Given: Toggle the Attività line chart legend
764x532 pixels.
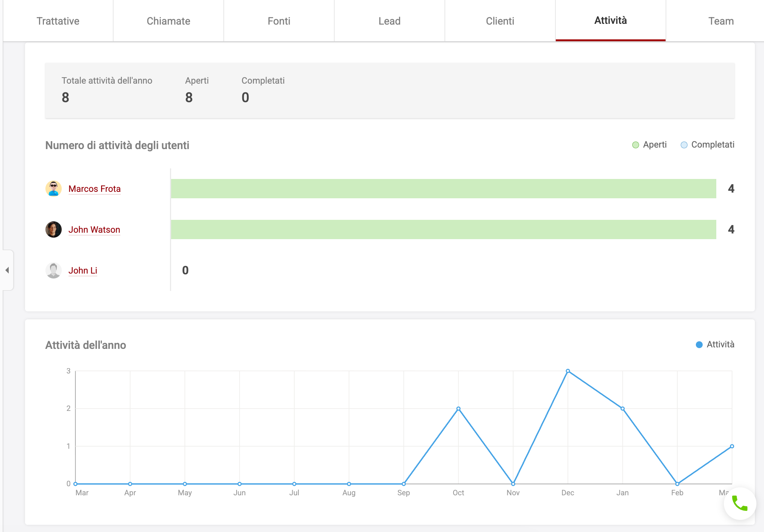Looking at the screenshot, I should tap(715, 344).
